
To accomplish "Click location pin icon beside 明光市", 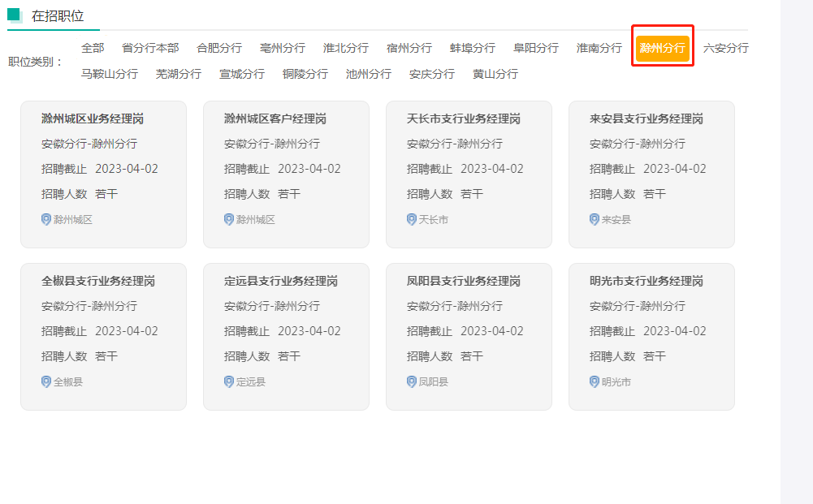I will point(595,381).
